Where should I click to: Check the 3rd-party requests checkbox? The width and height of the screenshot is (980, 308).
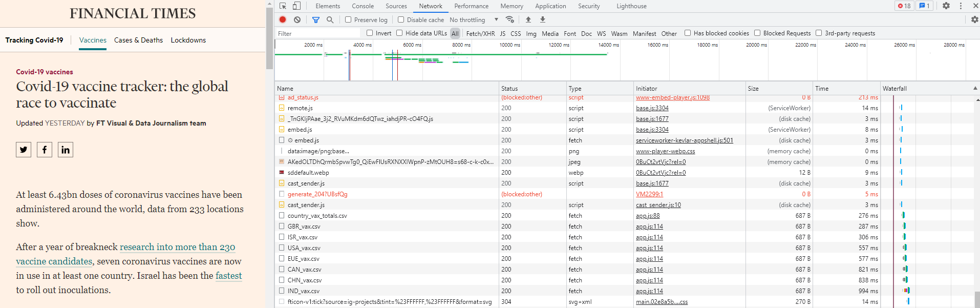pyautogui.click(x=819, y=33)
